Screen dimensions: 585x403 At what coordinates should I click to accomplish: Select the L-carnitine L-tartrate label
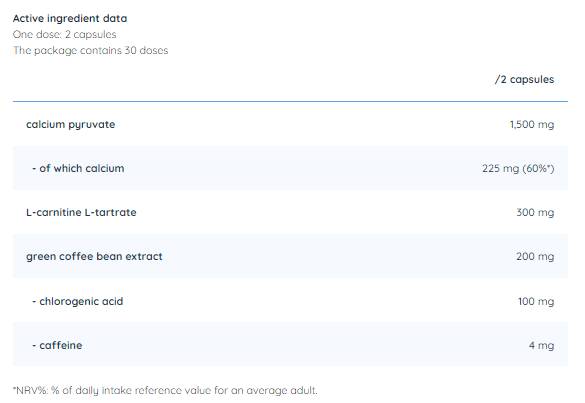click(x=81, y=212)
